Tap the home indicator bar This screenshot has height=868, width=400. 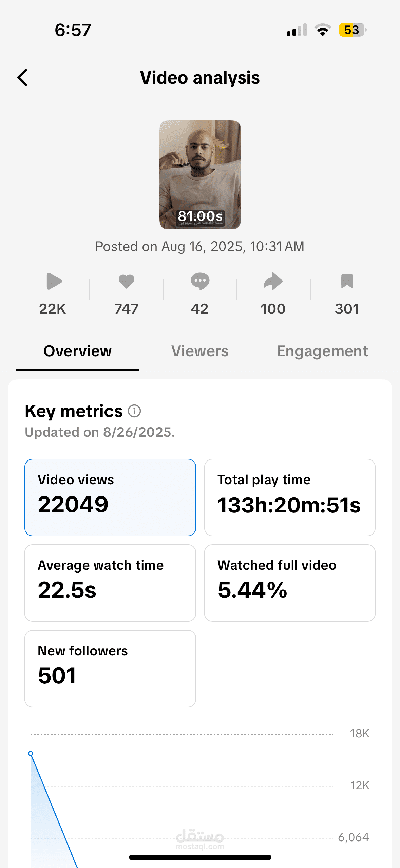coord(200,857)
